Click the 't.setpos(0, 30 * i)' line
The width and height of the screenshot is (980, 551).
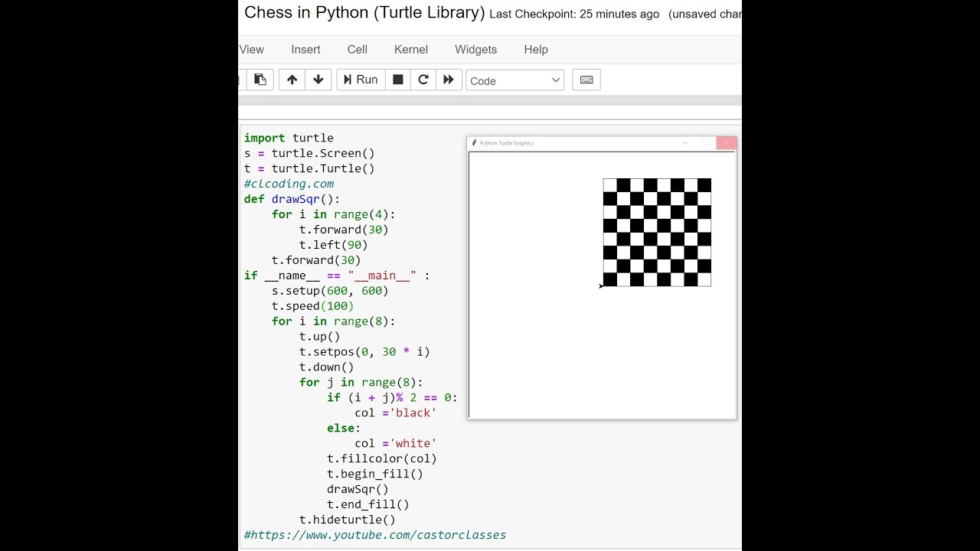364,352
